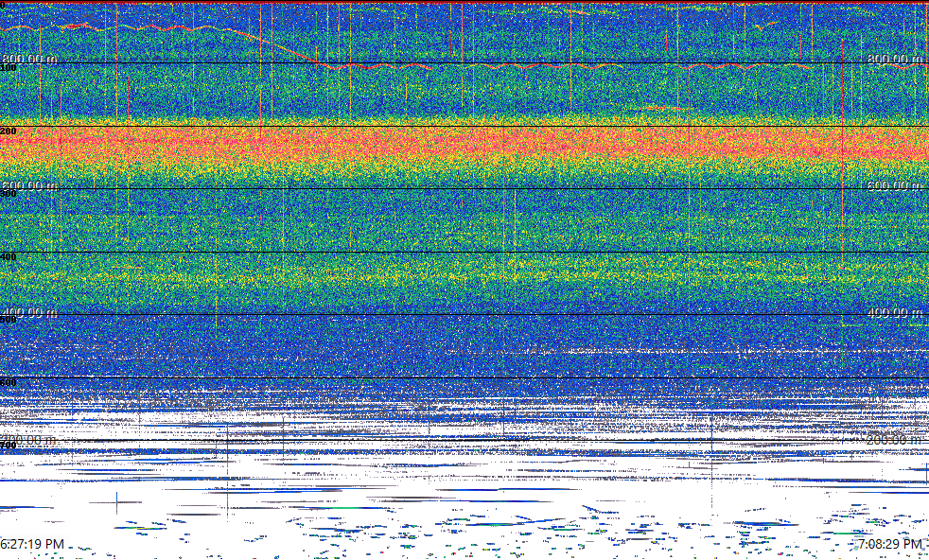Select the '7:08:29 PM' end timestamp
This screenshot has height=560, width=929.
(890, 544)
